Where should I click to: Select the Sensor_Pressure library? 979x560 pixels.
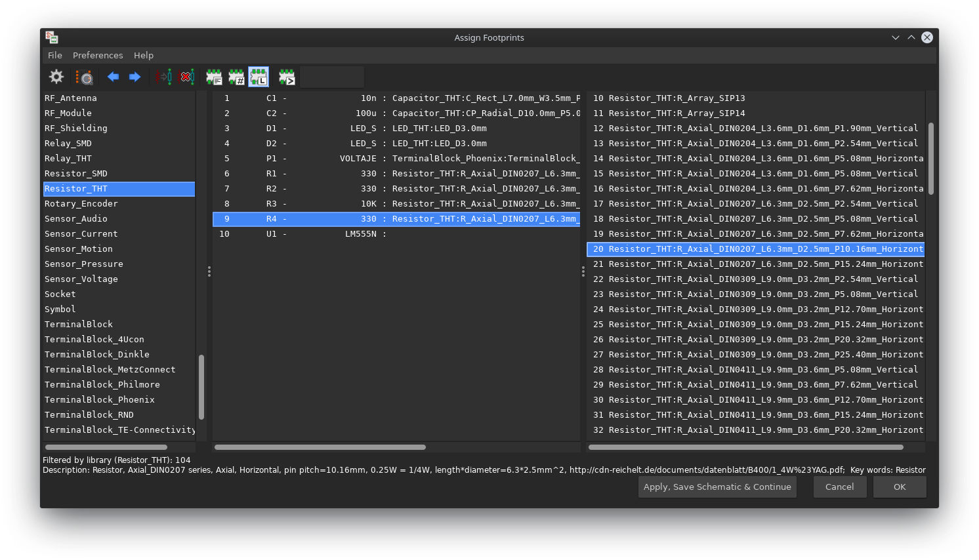pyautogui.click(x=119, y=264)
